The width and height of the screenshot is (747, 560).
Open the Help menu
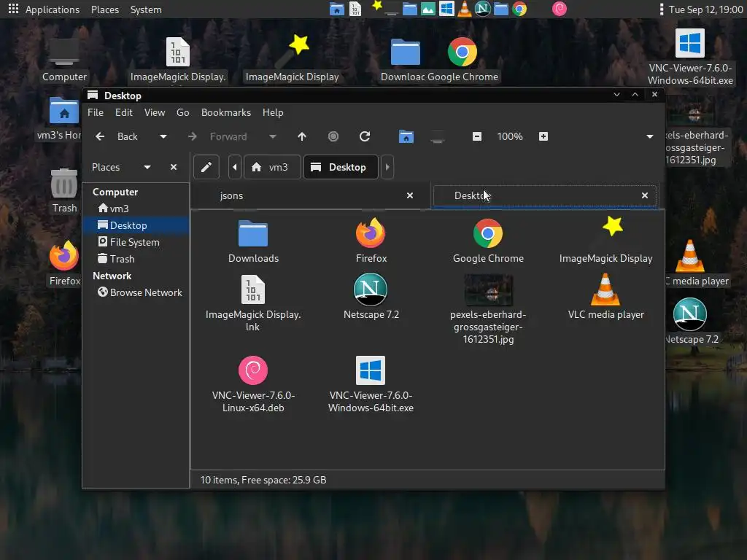click(273, 113)
